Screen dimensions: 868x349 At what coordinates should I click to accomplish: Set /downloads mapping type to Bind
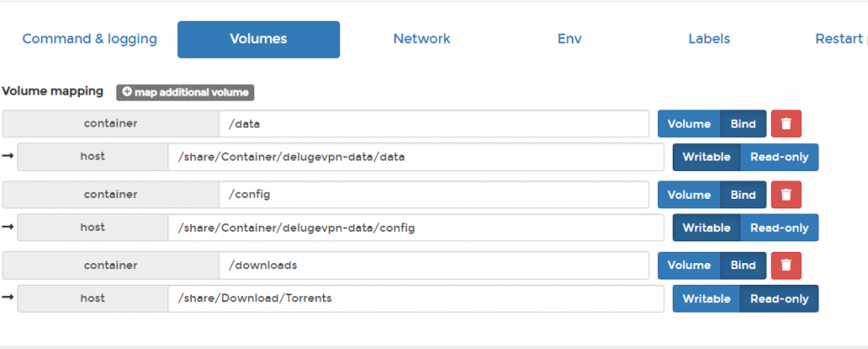743,266
